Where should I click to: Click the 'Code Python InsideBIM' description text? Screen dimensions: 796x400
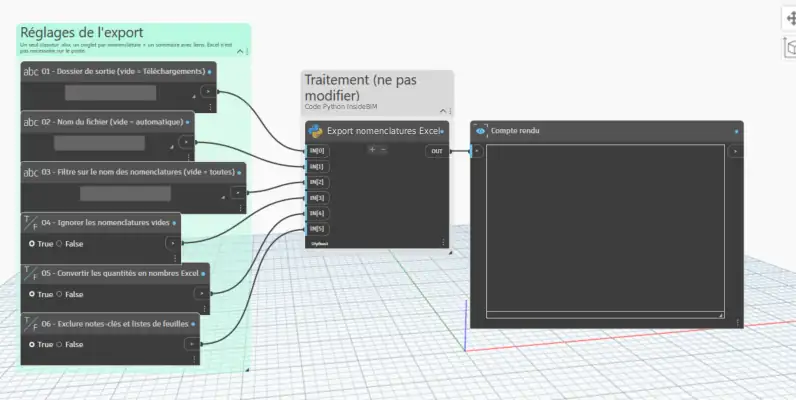[341, 107]
